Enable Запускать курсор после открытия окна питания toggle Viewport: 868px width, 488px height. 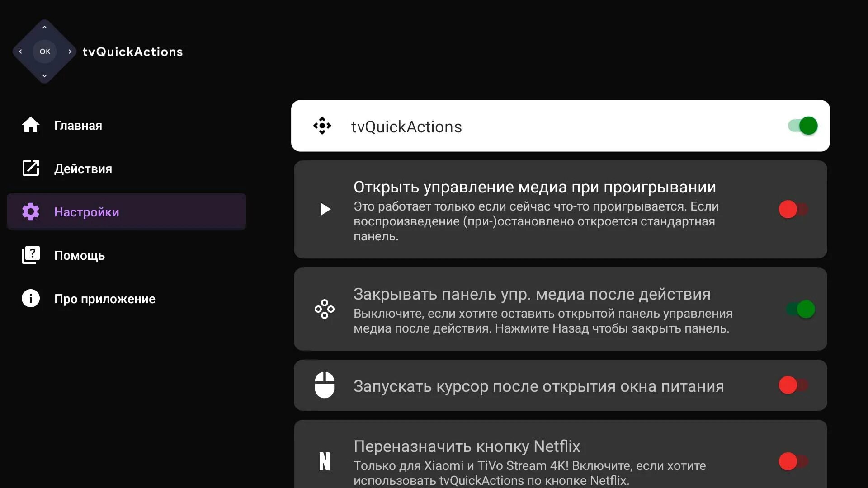click(793, 385)
